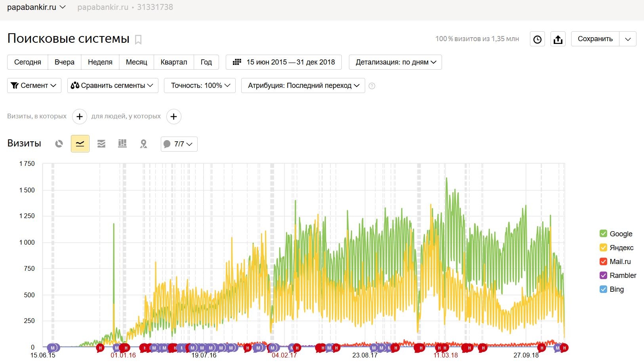
Task: Open Атрибуция: Последний переход dropdown
Action: coord(303,86)
